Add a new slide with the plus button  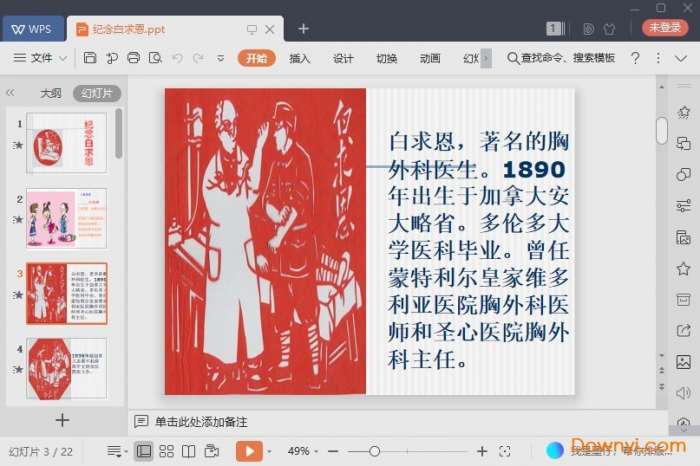pos(62,420)
